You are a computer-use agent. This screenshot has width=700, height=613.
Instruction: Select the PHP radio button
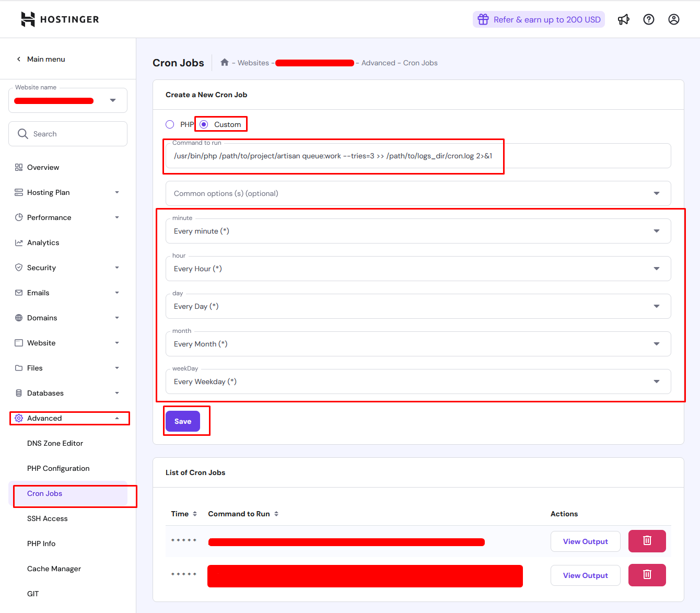click(170, 124)
